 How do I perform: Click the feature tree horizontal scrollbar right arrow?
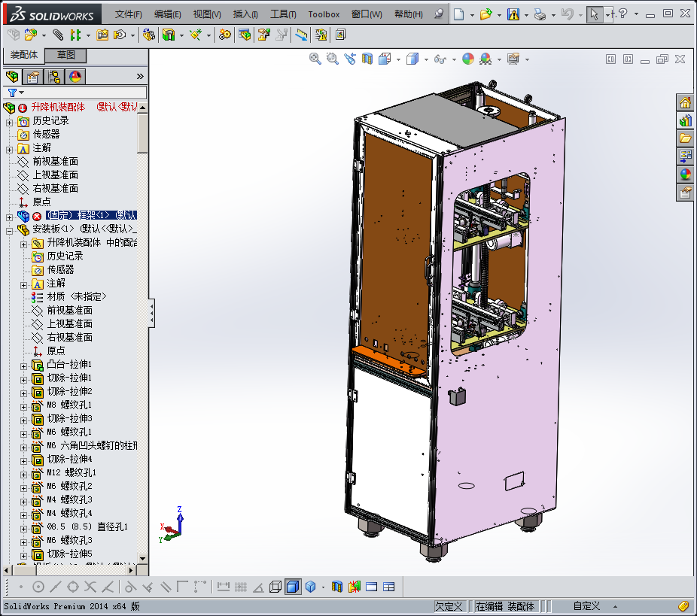[x=131, y=570]
